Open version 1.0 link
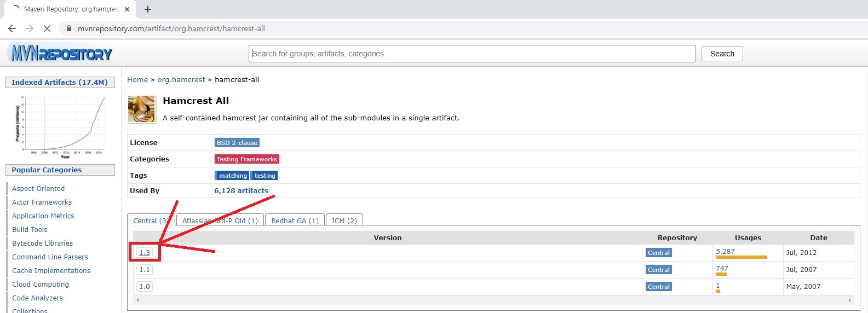Screen dimensions: 868x313 coord(145,287)
